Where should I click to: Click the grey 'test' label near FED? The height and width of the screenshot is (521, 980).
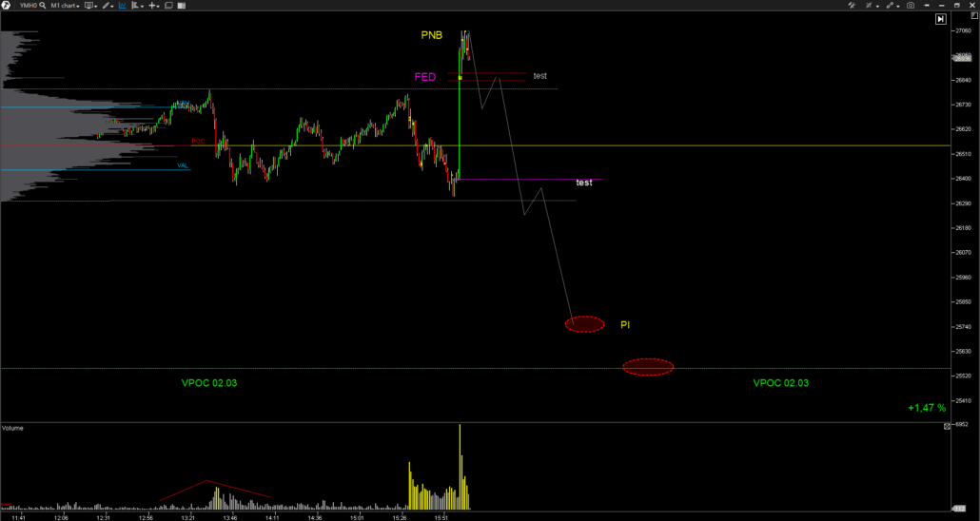pyautogui.click(x=540, y=76)
